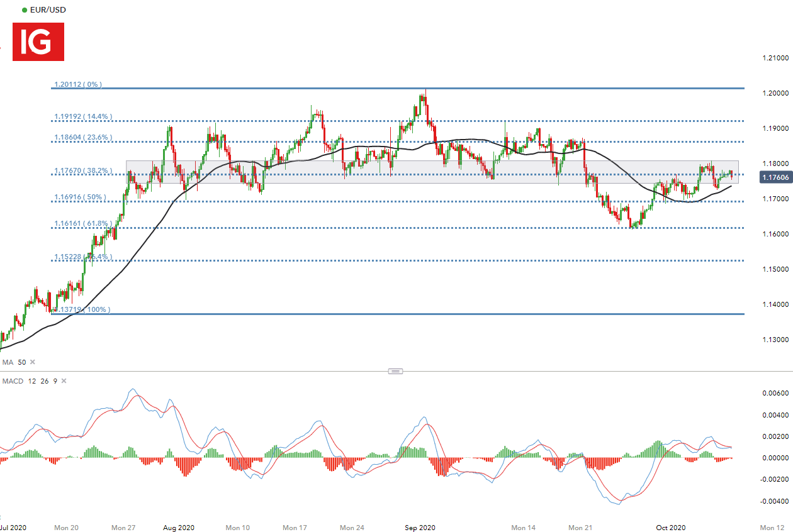Click the -0.00400 MACD axis value
The width and height of the screenshot is (793, 532).
coord(774,501)
